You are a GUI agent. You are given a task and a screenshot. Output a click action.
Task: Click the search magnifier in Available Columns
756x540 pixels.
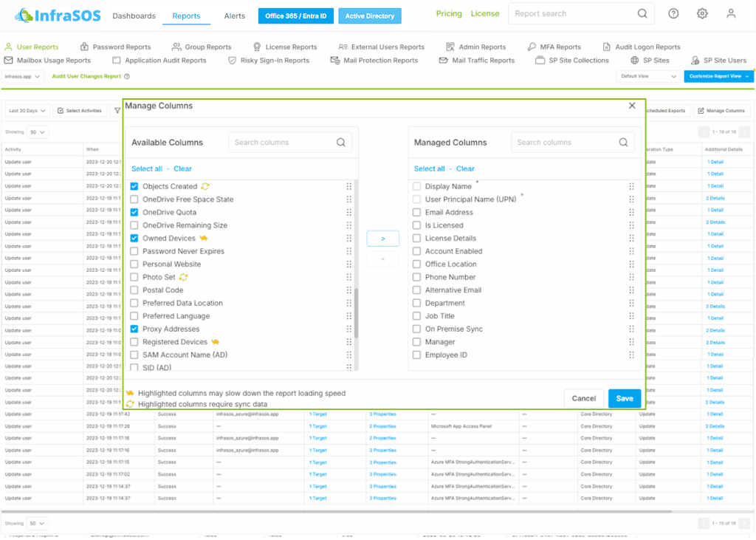(x=340, y=142)
